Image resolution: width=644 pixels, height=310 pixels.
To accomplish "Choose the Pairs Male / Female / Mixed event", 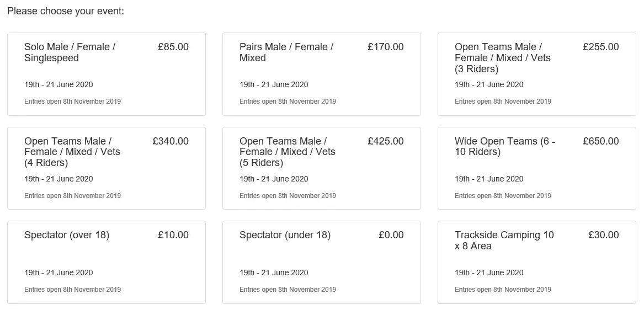I will click(322, 74).
